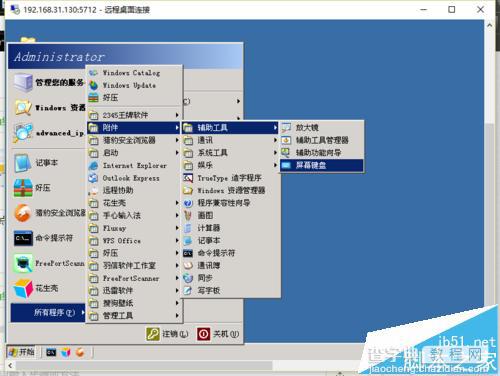
Task: Open 羽信软件工作室 folder
Action: pos(134,266)
